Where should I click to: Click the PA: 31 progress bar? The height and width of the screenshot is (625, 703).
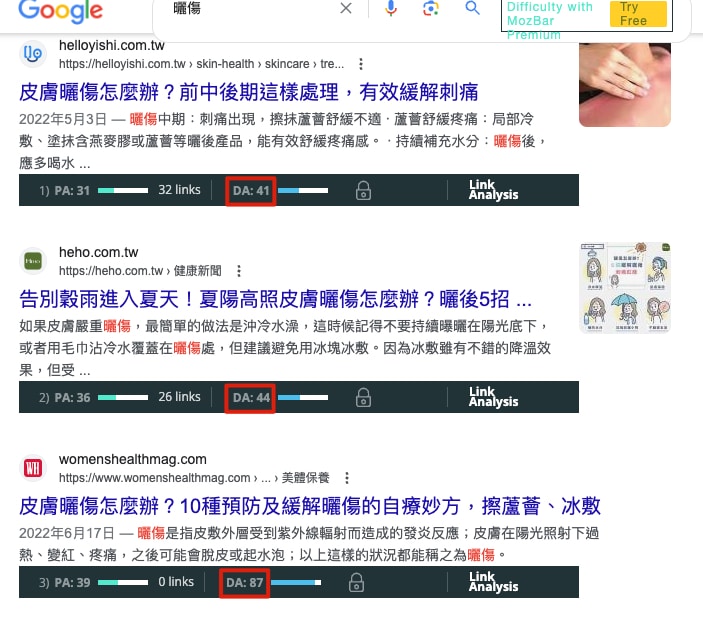click(123, 191)
